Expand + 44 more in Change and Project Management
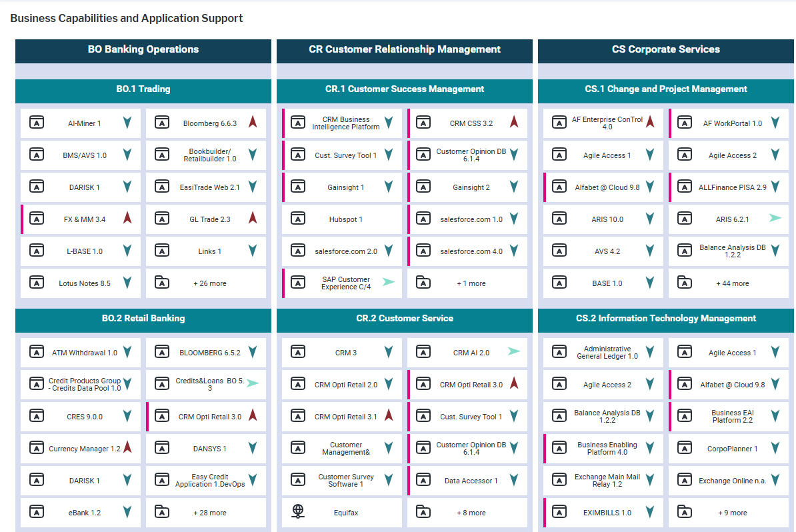 click(732, 283)
